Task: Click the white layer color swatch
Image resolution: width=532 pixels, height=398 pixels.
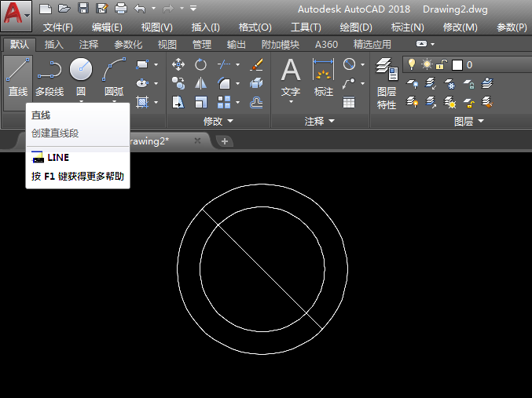Action: (x=457, y=64)
